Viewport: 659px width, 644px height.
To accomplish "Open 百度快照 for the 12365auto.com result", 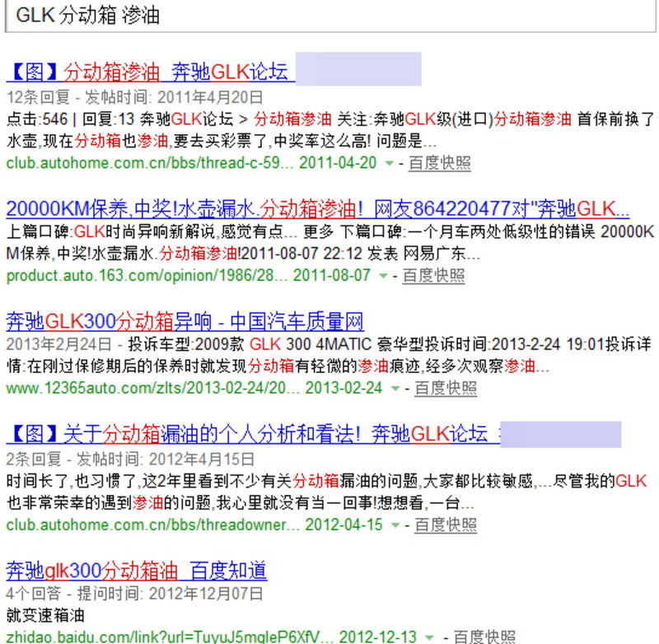I will tap(446, 388).
